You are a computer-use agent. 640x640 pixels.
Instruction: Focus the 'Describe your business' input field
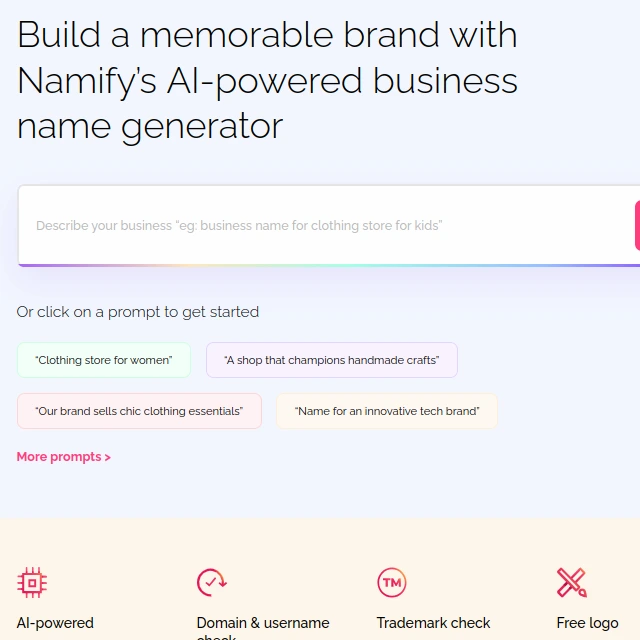(x=327, y=225)
